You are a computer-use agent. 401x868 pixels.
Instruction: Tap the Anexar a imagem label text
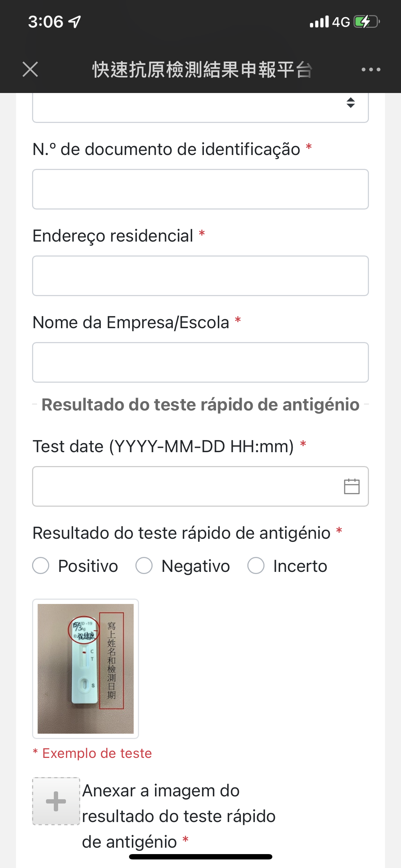click(178, 816)
